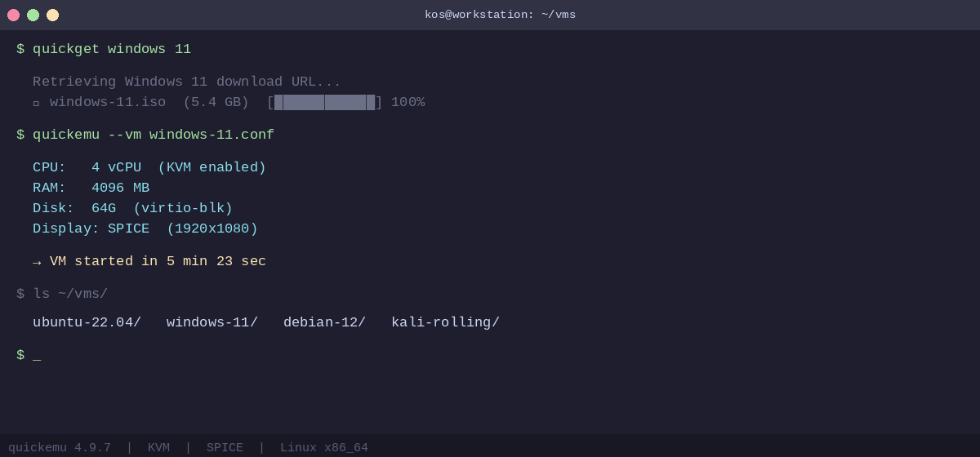Click the (5.4 GB) size text
The width and height of the screenshot is (980, 457).
216,102
